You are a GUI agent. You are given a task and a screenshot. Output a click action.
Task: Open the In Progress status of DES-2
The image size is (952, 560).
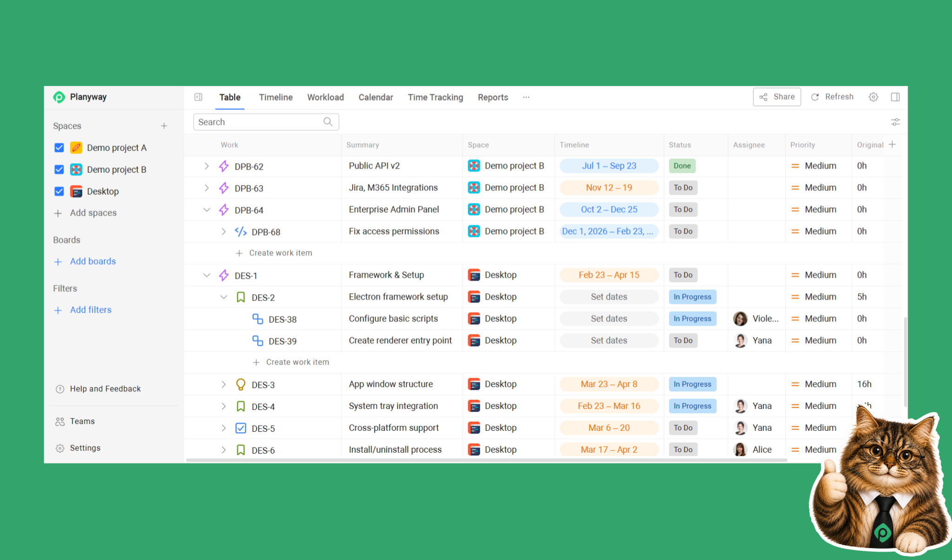[x=692, y=296]
